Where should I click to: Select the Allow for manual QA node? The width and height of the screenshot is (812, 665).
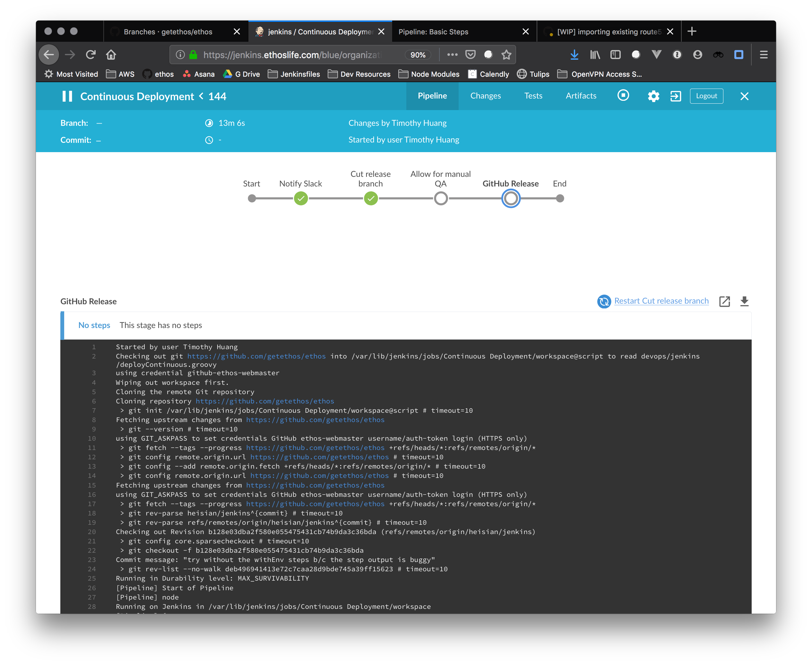[x=441, y=198]
